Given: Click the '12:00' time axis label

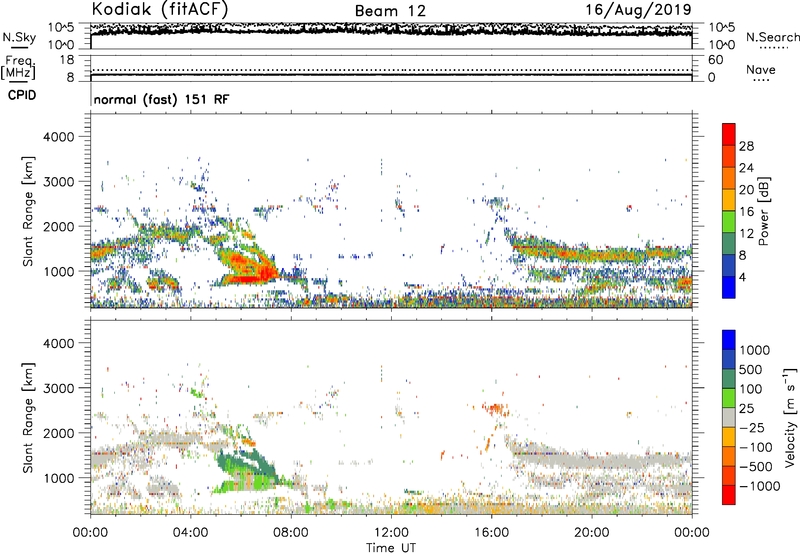Looking at the screenshot, I should point(391,533).
